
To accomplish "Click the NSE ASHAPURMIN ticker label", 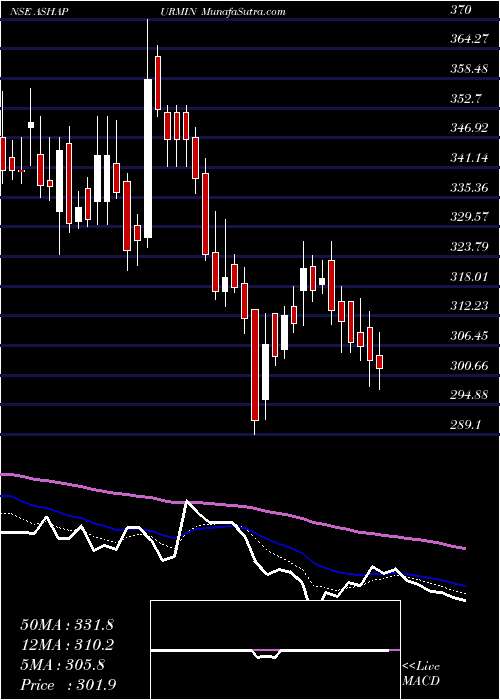I will [103, 11].
